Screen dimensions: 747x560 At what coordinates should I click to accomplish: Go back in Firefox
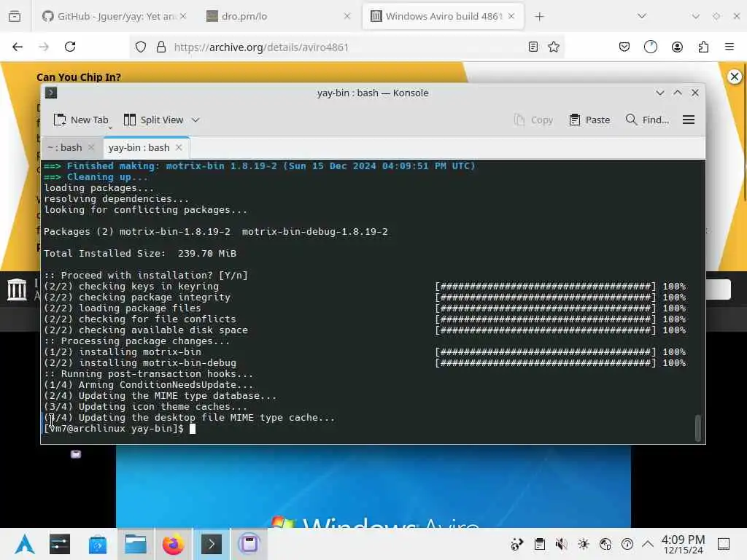18,47
